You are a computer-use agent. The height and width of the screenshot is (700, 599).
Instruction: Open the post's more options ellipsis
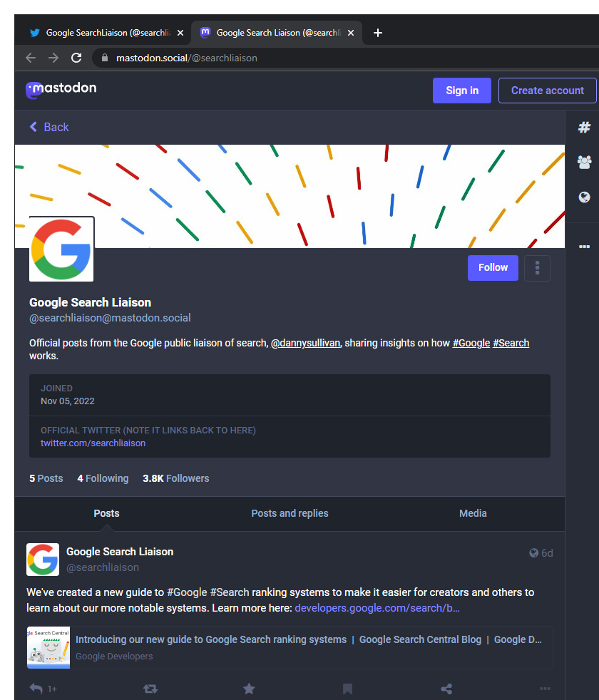click(545, 689)
